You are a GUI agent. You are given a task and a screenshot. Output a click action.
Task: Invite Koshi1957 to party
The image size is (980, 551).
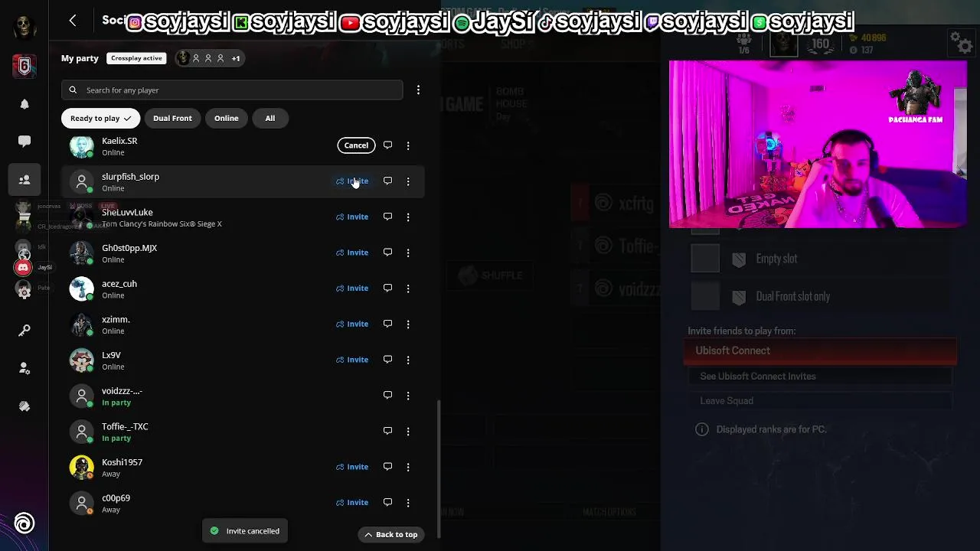pyautogui.click(x=352, y=467)
